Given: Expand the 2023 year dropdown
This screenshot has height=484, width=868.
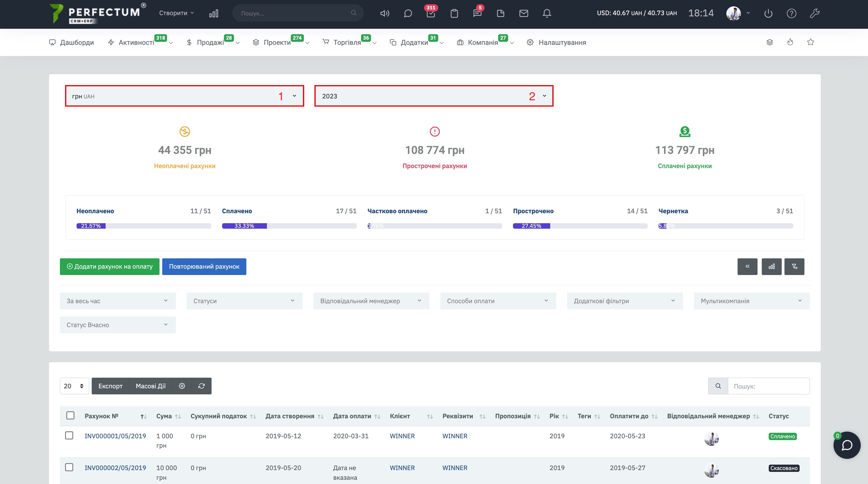Looking at the screenshot, I should click(x=434, y=96).
